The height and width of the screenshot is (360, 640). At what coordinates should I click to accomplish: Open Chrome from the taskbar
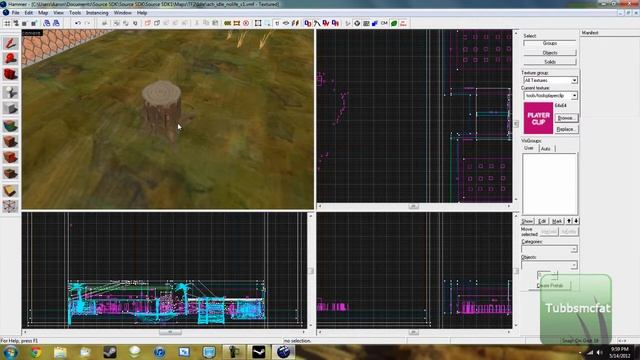[36, 352]
